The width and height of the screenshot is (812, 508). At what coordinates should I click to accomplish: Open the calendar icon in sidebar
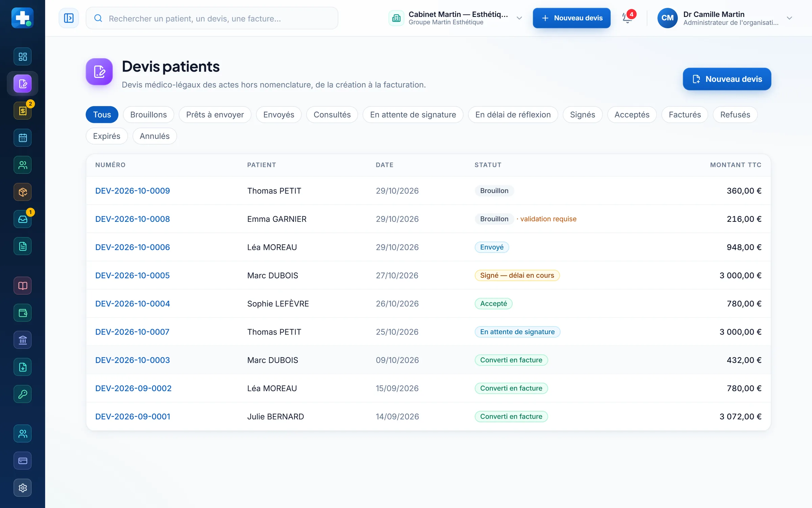[23, 138]
